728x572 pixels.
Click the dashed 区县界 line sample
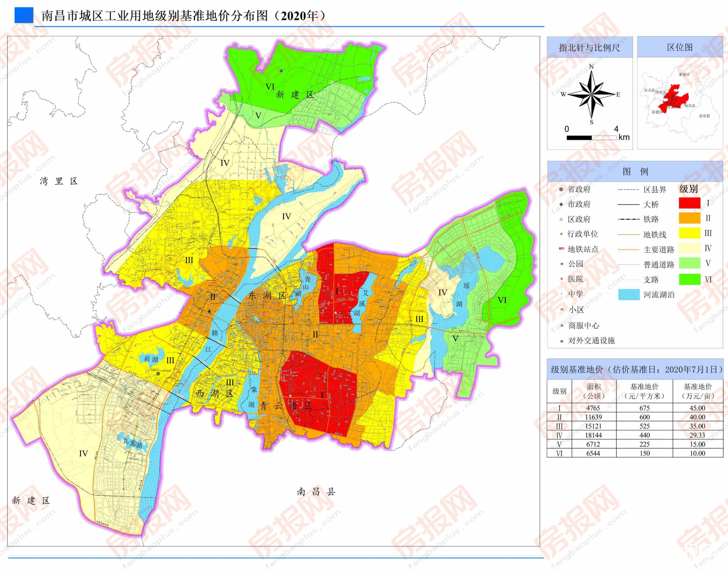(x=628, y=190)
